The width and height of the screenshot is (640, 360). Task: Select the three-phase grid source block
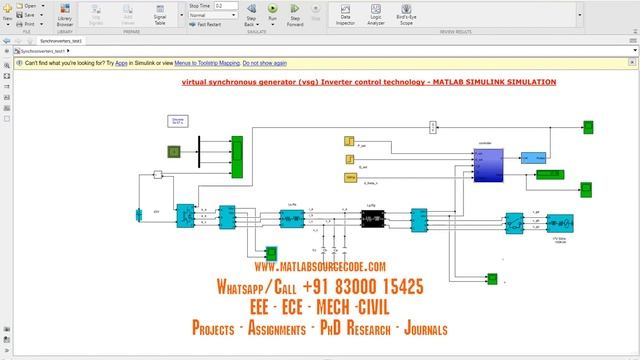560,223
